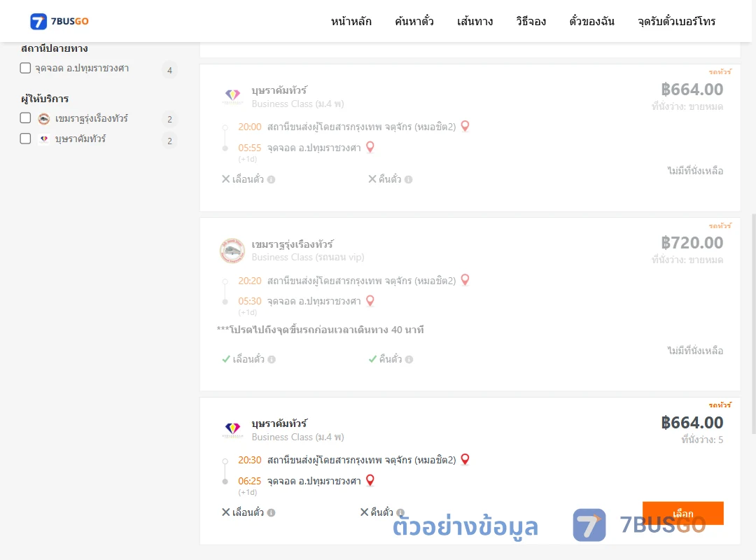Click the Business Class (รถนอน vip) text
This screenshot has width=756, height=560.
pos(307,257)
